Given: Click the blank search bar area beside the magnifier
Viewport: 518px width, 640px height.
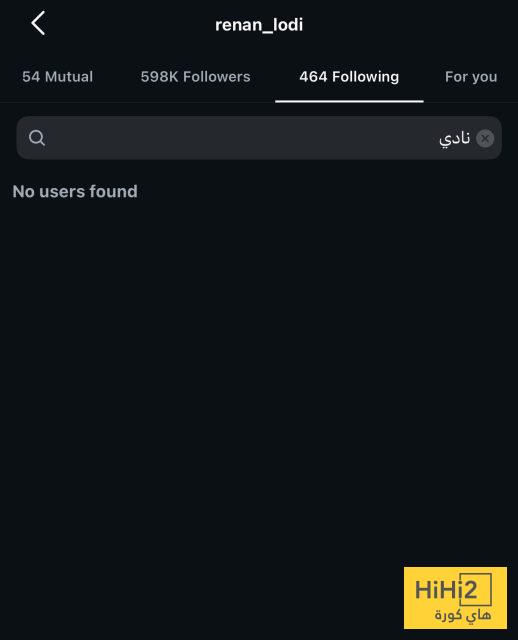Looking at the screenshot, I should (241, 138).
